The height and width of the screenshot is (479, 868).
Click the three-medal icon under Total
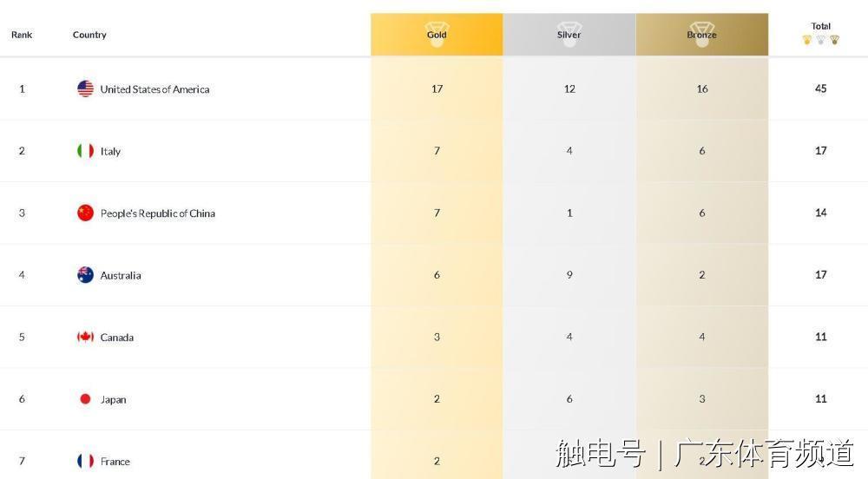click(820, 40)
